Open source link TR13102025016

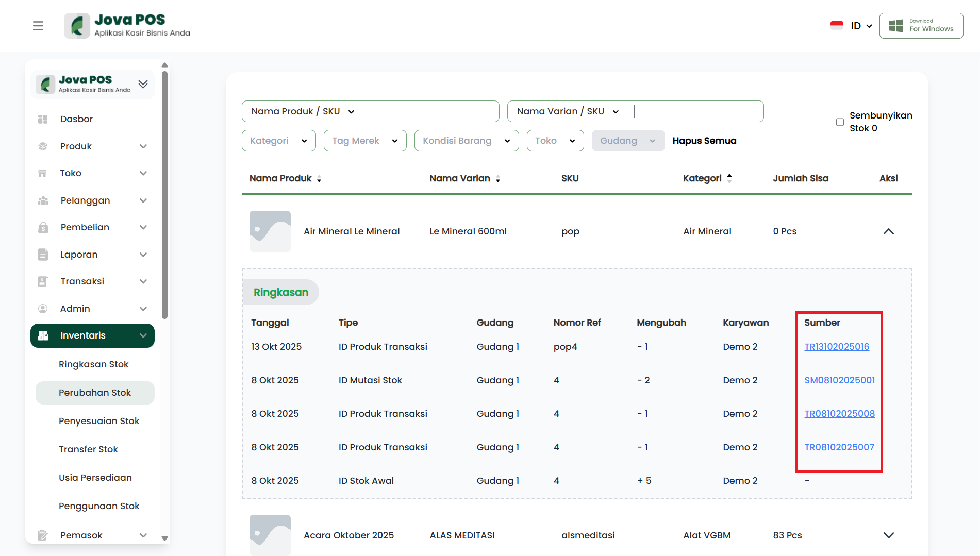pos(837,347)
